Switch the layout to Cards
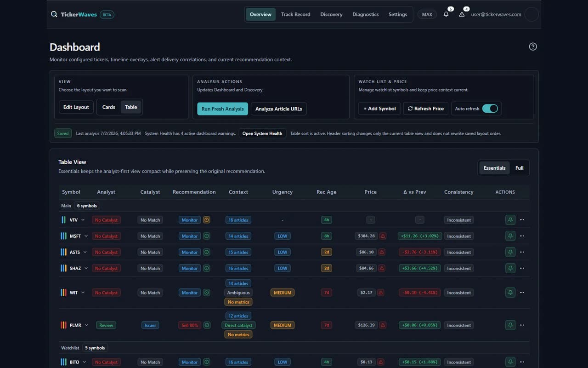This screenshot has height=368, width=588. coord(108,107)
